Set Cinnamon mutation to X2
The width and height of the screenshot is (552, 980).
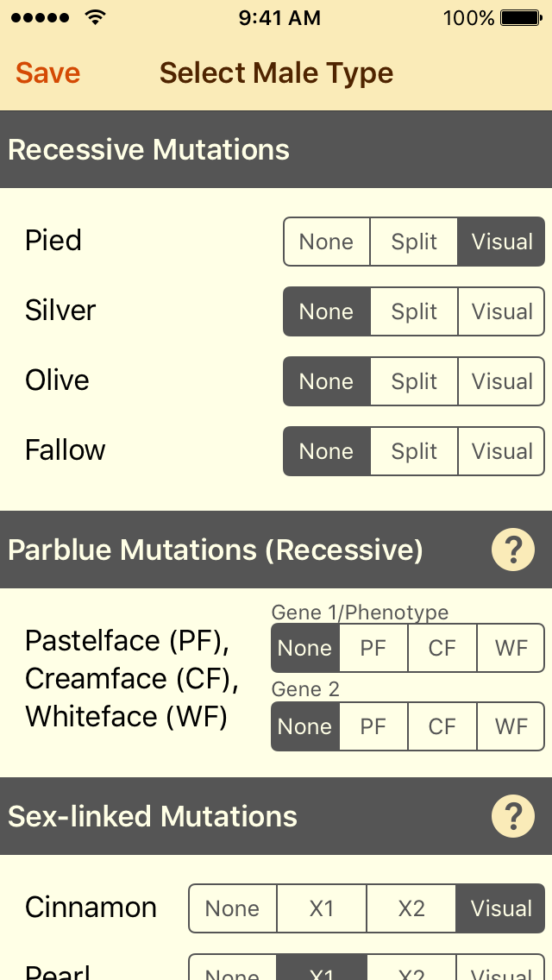411,908
